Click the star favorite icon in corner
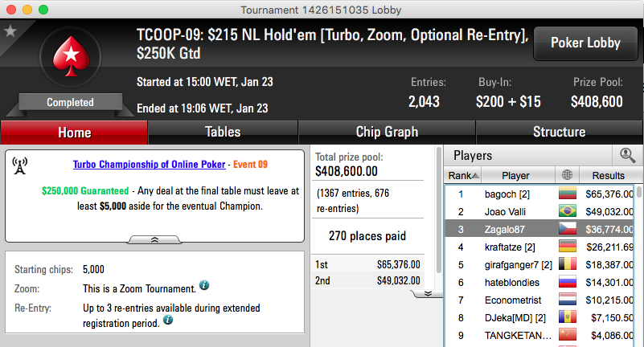 [10, 31]
